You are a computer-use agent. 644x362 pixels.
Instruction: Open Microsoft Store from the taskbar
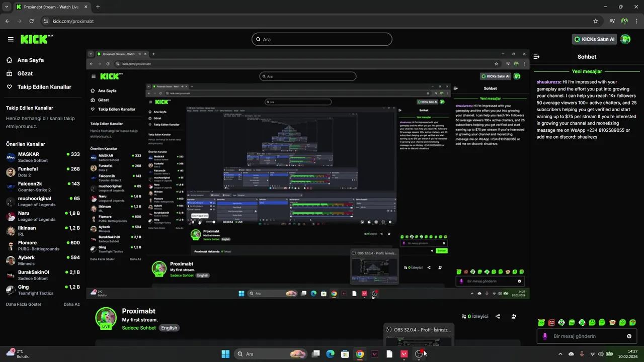click(345, 354)
